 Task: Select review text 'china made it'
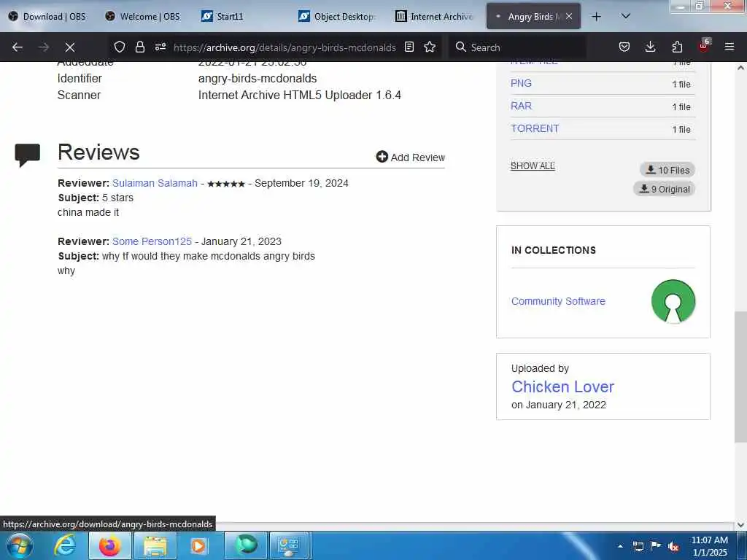pyautogui.click(x=88, y=212)
